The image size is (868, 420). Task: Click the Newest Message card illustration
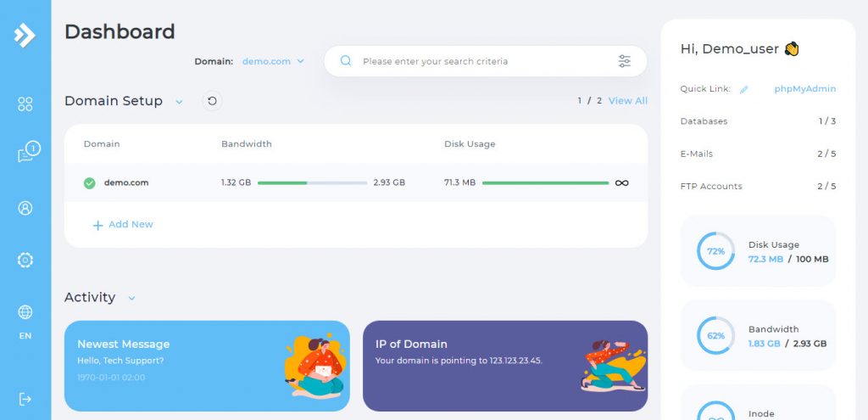click(315, 366)
